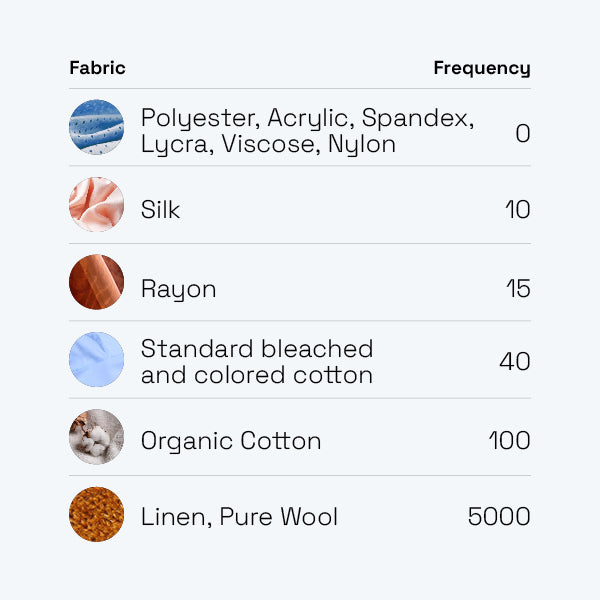Select the orange knitted wool thumbnail
This screenshot has height=600, width=600.
[x=96, y=514]
